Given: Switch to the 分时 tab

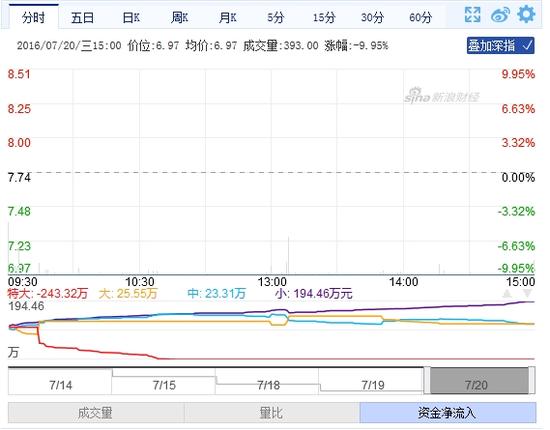Looking at the screenshot, I should pyautogui.click(x=33, y=17).
